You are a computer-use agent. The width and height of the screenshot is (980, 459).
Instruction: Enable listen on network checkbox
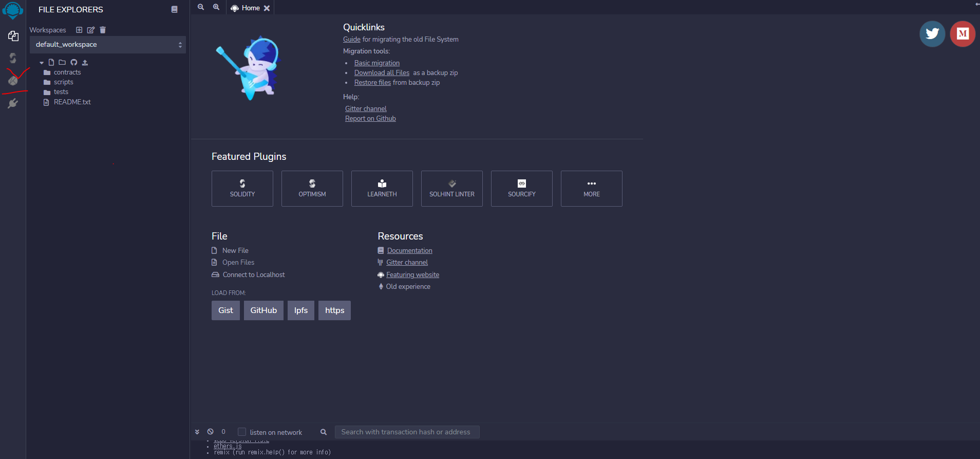click(242, 432)
